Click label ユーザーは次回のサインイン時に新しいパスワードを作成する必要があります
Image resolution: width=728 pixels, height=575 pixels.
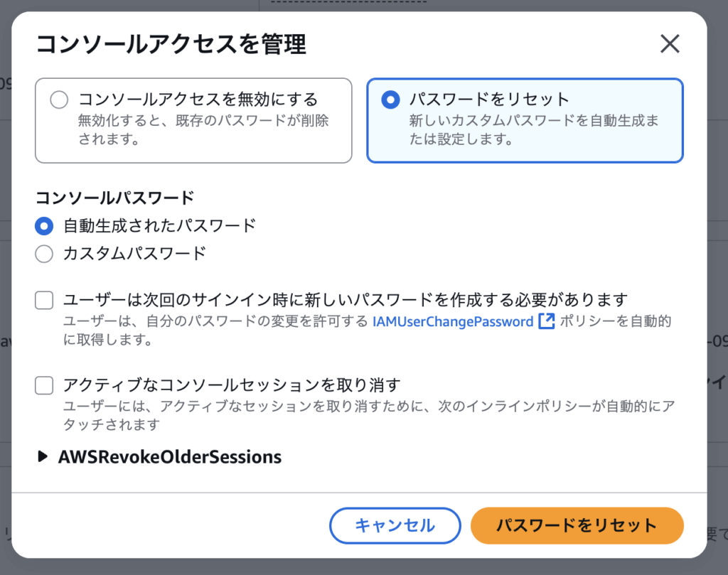coord(346,300)
